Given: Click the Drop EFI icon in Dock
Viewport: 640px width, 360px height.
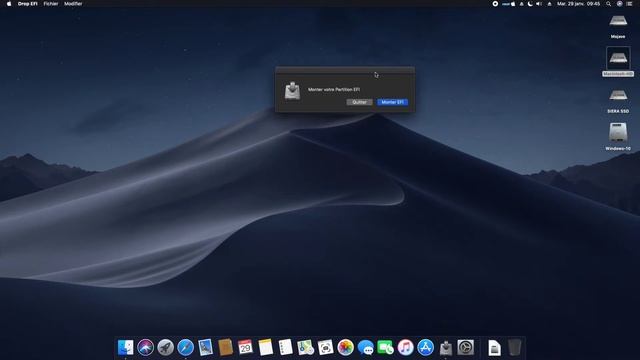Looking at the screenshot, I should (x=445, y=347).
